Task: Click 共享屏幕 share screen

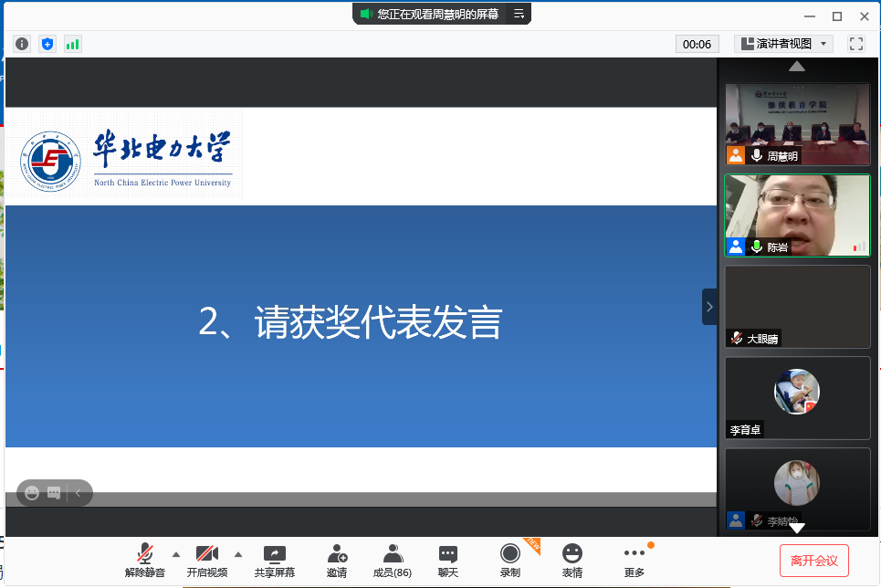Action: click(275, 559)
